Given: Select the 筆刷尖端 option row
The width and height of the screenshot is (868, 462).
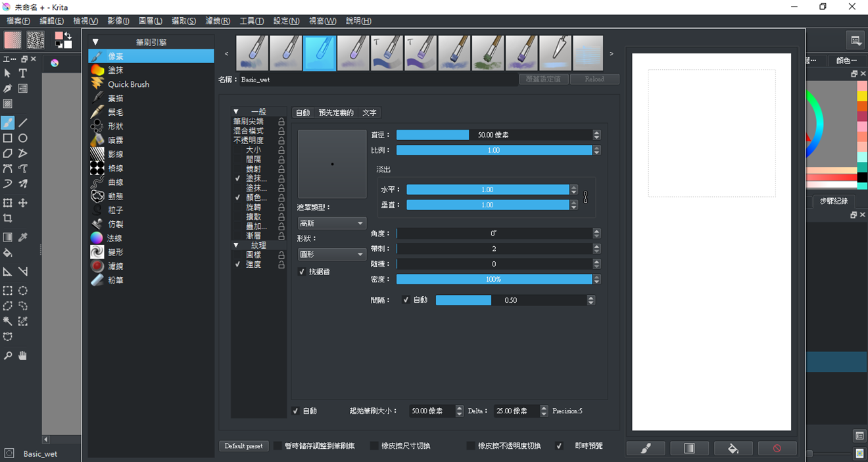Looking at the screenshot, I should pos(259,122).
